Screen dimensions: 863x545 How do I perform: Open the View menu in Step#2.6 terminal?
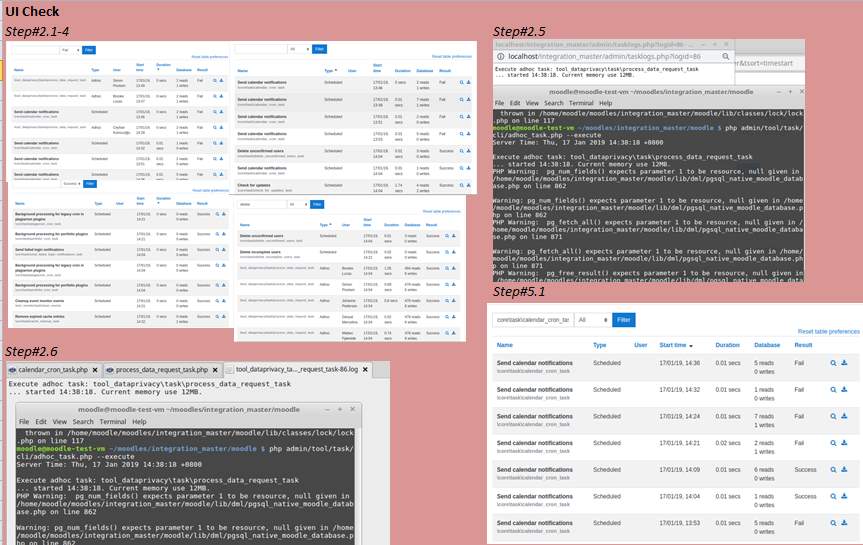coord(59,422)
